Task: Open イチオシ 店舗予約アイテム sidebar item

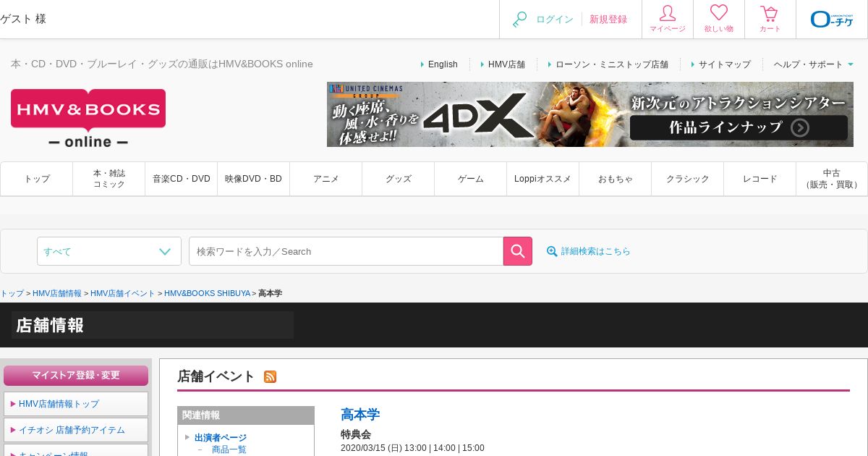Action: [76, 430]
